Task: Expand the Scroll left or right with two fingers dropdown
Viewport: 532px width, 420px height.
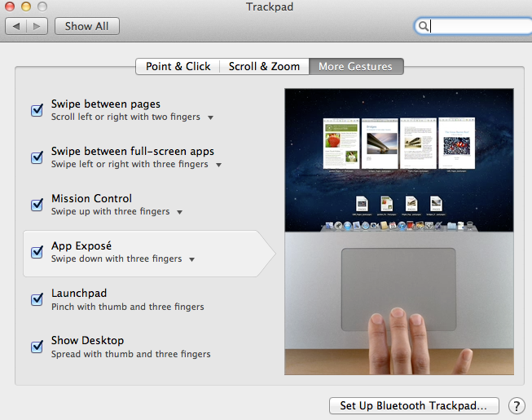Action: point(211,117)
